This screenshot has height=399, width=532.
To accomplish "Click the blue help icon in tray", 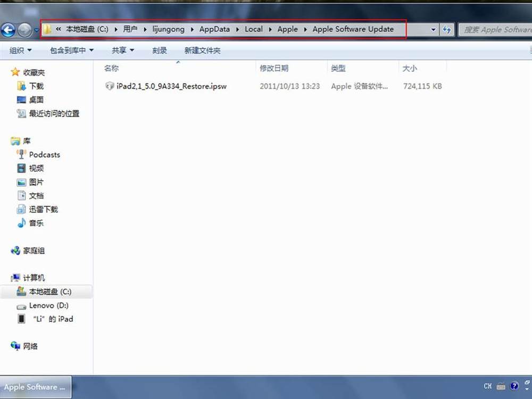I will [x=514, y=386].
